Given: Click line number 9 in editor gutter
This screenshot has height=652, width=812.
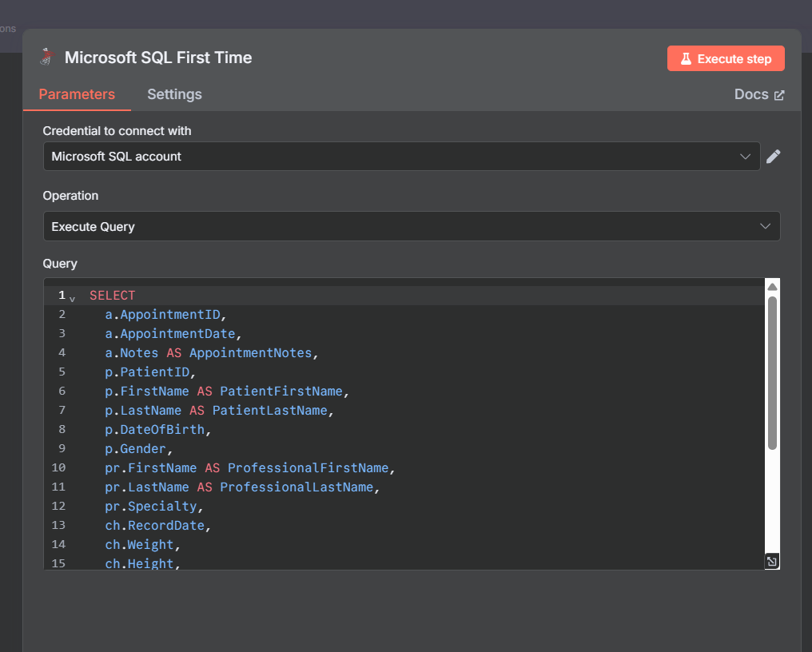Looking at the screenshot, I should click(x=62, y=449).
